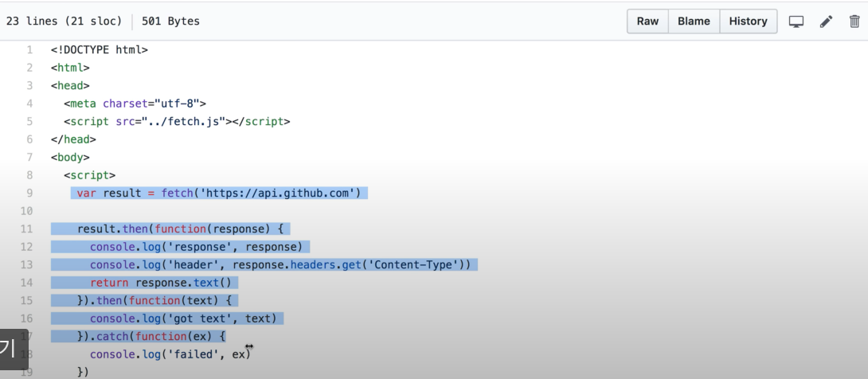Click the meta charset="utf-8" code line
868x379 pixels.
(x=135, y=104)
